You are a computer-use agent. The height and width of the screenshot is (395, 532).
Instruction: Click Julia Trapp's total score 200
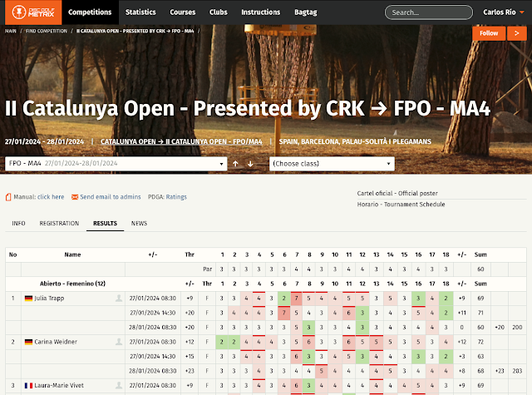pyautogui.click(x=517, y=328)
